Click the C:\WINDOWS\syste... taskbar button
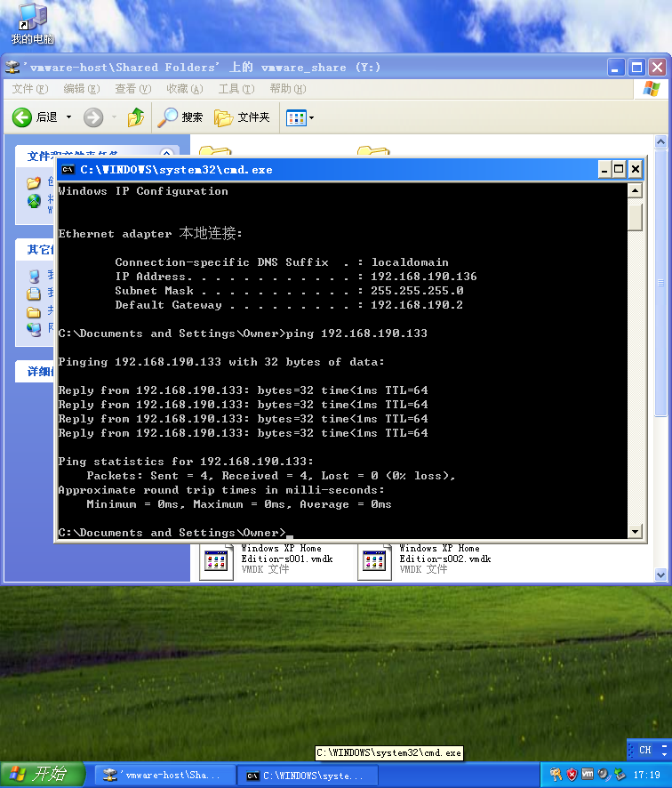The width and height of the screenshot is (672, 788). (308, 776)
